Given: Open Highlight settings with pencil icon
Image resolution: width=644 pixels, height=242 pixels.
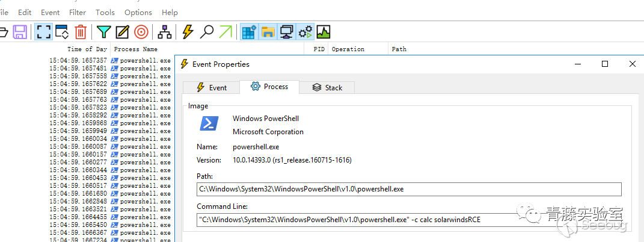Looking at the screenshot, I should 123,32.
